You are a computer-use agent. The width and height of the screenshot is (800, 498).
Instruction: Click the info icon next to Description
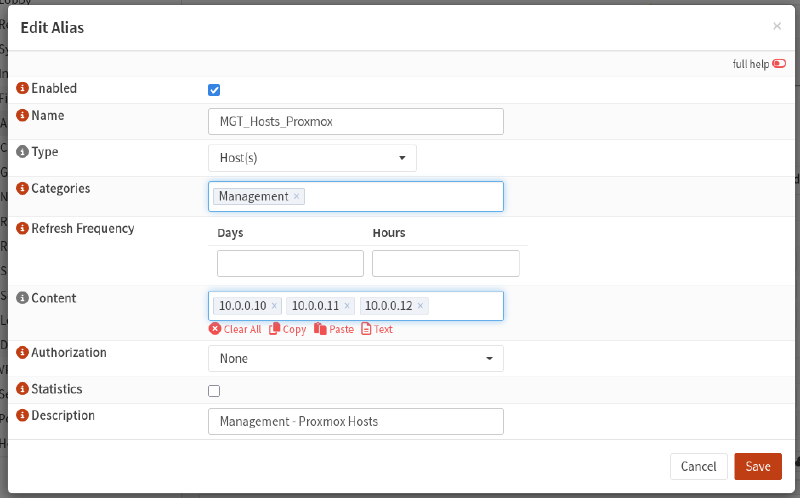(x=22, y=415)
